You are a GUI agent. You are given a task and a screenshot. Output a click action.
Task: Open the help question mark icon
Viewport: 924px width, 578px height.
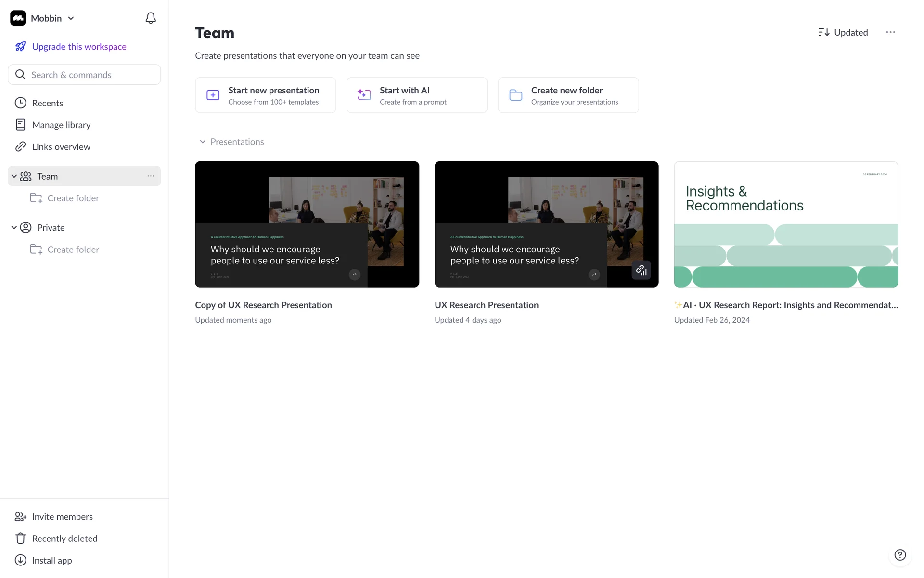tap(899, 555)
